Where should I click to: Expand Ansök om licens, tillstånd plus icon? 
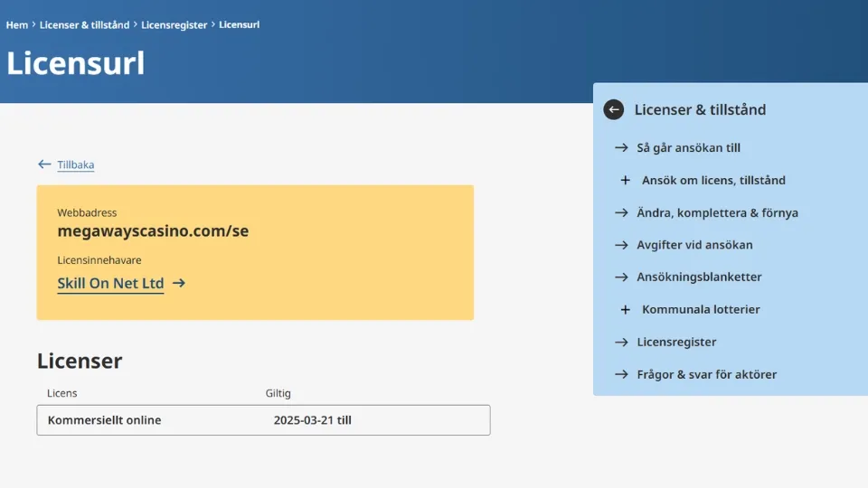point(625,181)
